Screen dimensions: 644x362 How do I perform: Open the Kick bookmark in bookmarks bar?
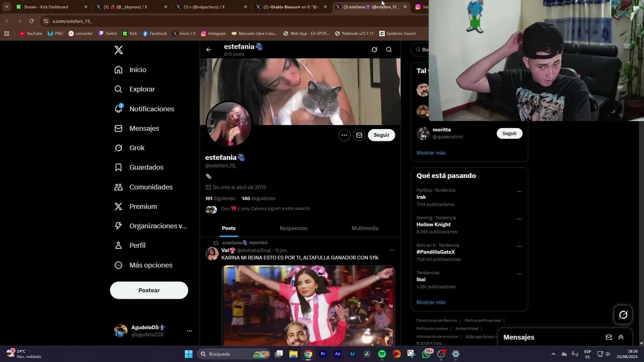pos(129,34)
